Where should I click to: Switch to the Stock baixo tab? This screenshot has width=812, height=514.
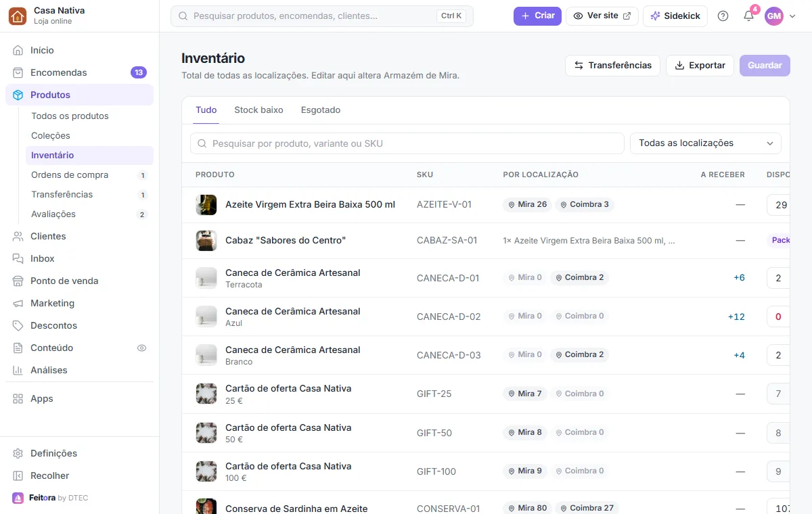point(258,110)
